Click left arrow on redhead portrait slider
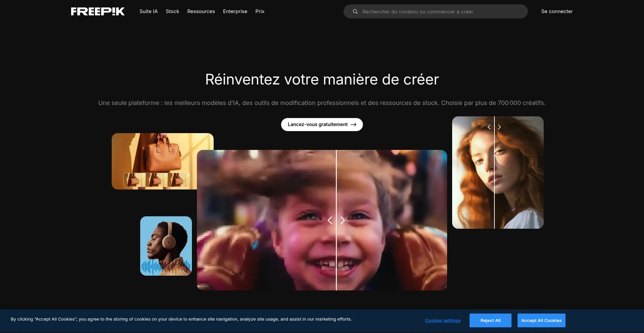 coord(489,127)
